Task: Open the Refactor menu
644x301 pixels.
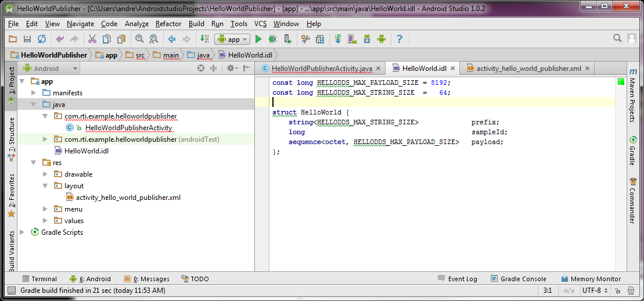Action: click(x=168, y=24)
